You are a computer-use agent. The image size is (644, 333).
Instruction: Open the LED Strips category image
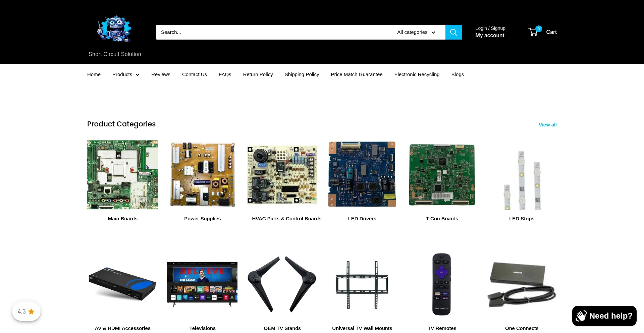[x=522, y=175]
